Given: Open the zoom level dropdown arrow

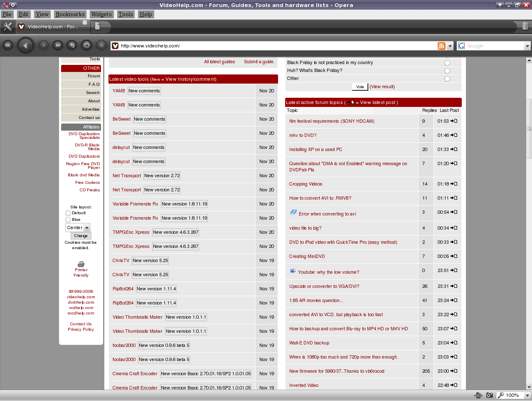Looking at the screenshot, I should click(x=527, y=395).
